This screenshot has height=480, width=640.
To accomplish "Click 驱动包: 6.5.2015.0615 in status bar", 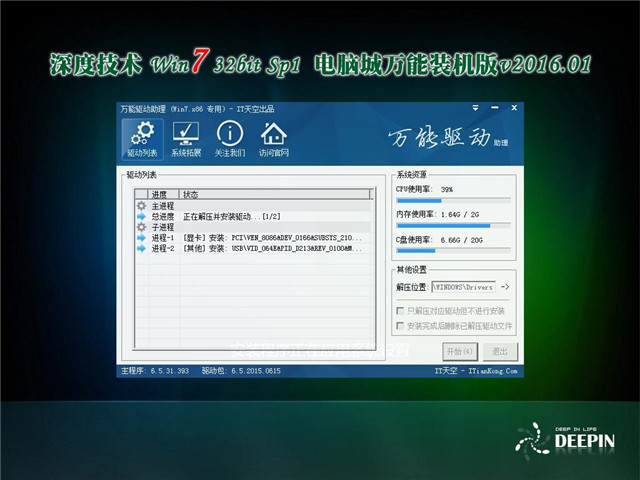I will [241, 371].
